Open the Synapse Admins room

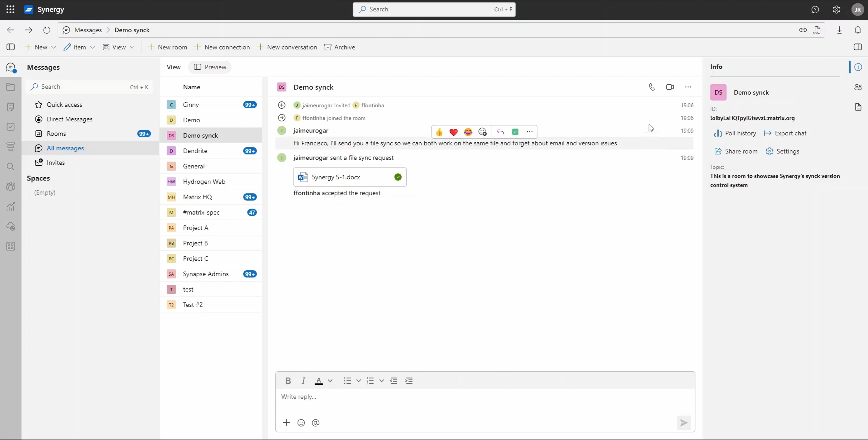point(211,274)
